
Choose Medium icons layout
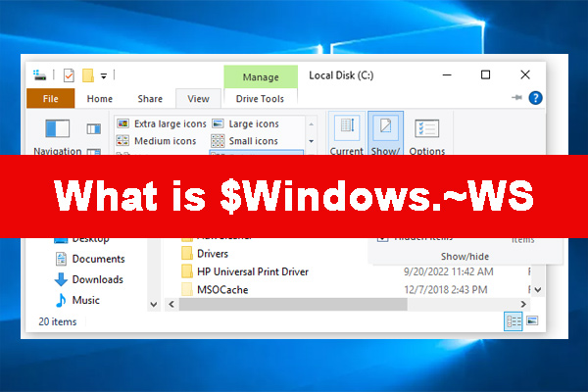(x=157, y=141)
